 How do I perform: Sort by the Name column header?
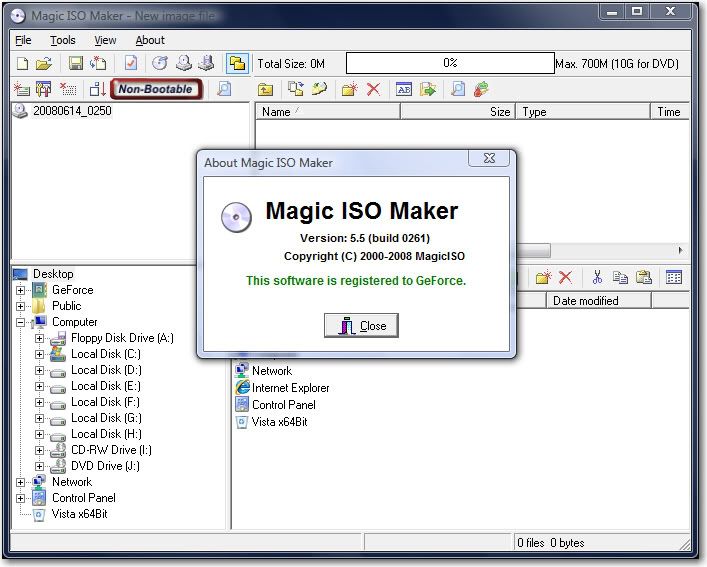328,111
